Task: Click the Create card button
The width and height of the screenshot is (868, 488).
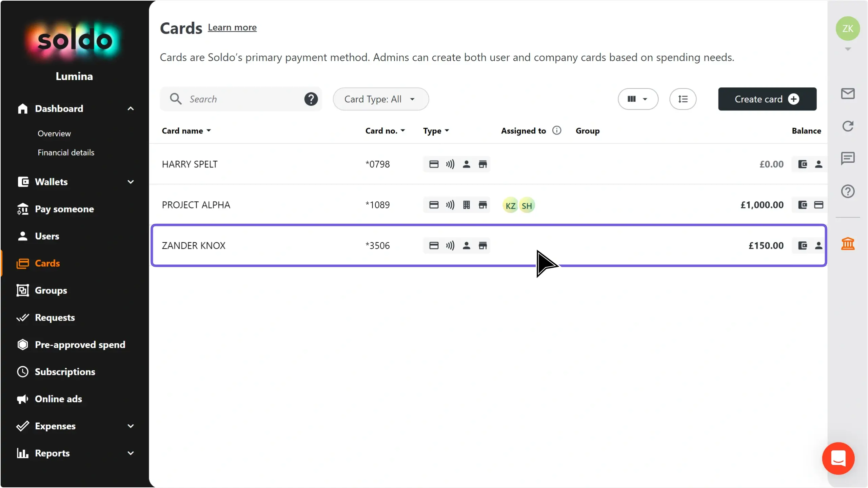Action: tap(767, 99)
